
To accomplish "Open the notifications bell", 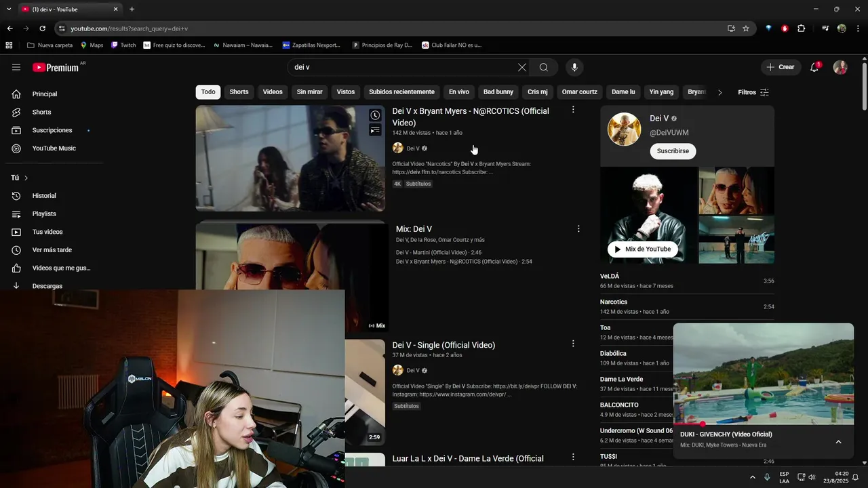I will 814,67.
